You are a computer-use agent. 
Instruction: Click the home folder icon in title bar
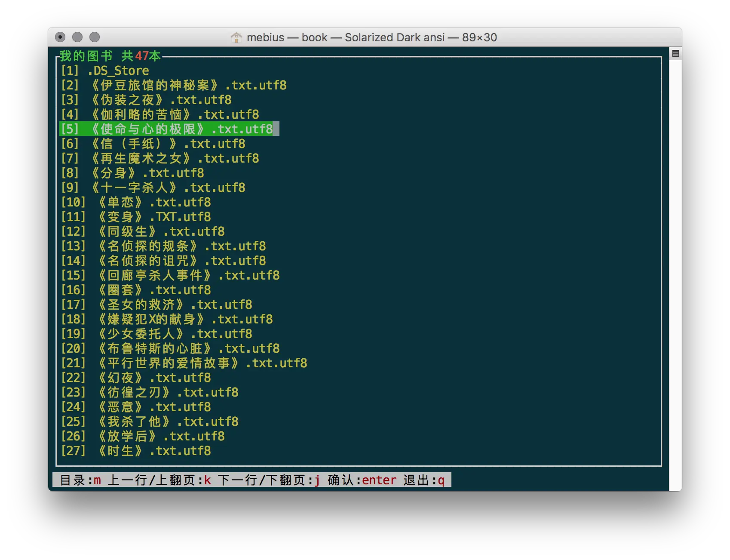(236, 37)
